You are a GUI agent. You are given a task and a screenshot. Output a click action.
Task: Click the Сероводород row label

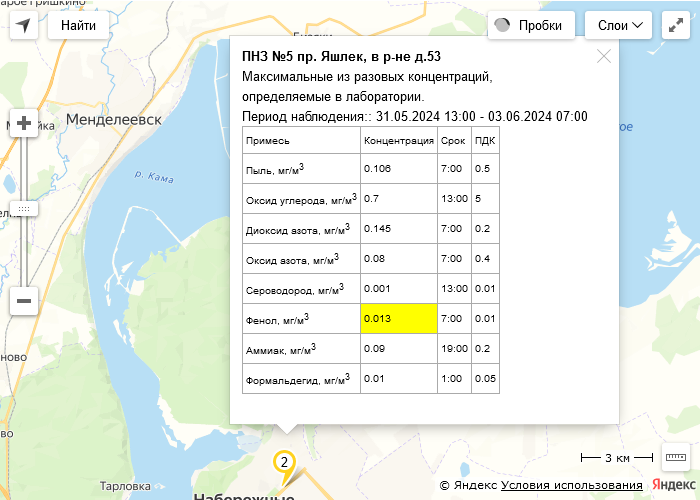tap(295, 289)
